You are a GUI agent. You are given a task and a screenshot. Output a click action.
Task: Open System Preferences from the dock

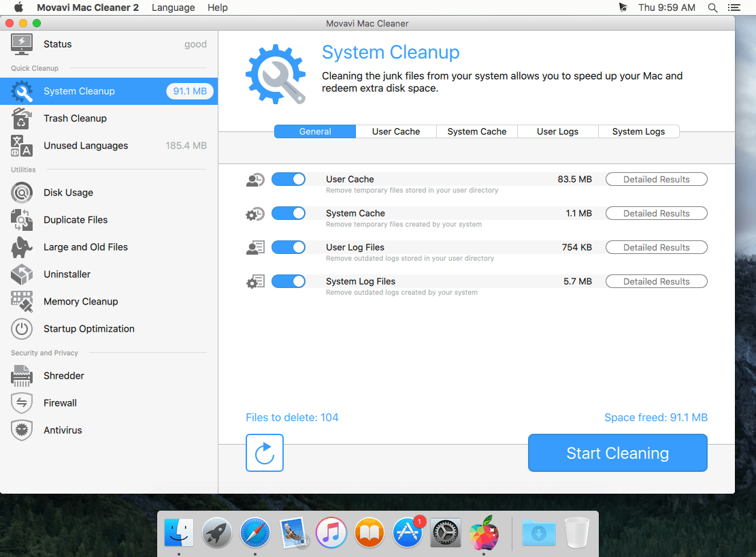coord(446,533)
